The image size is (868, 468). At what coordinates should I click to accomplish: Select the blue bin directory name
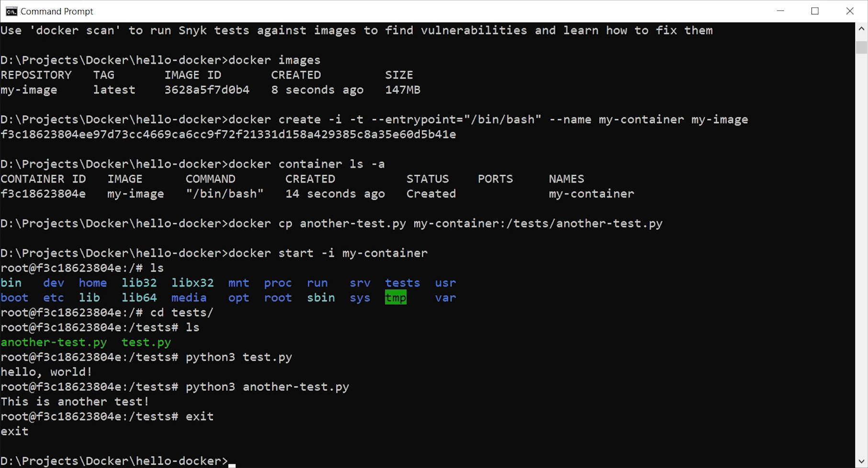point(11,283)
